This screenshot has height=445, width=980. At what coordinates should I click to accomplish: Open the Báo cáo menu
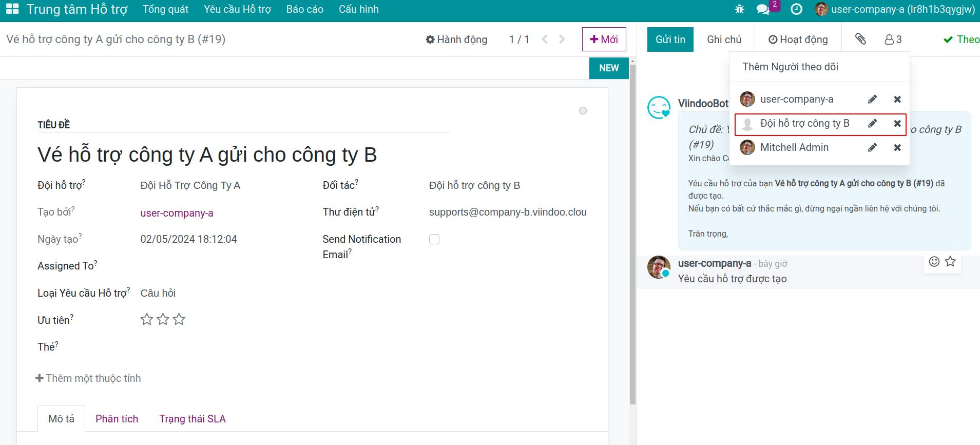coord(305,9)
